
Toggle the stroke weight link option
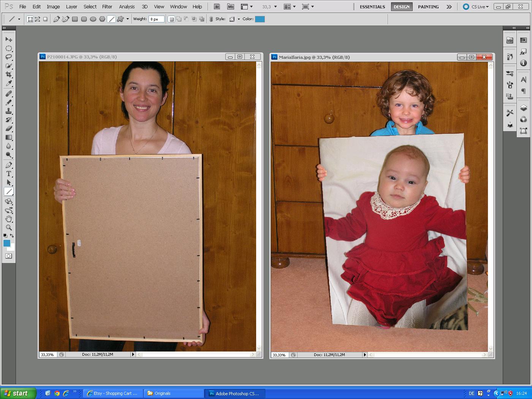(x=211, y=19)
